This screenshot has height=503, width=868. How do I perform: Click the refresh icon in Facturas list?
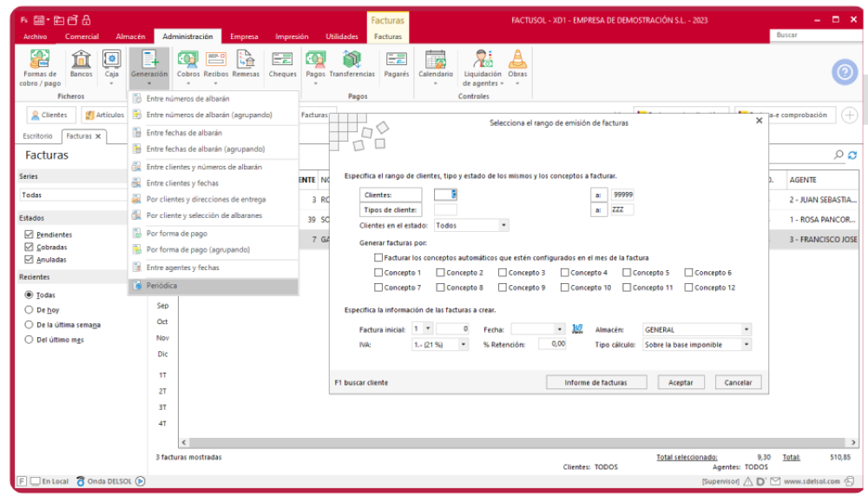(x=852, y=156)
